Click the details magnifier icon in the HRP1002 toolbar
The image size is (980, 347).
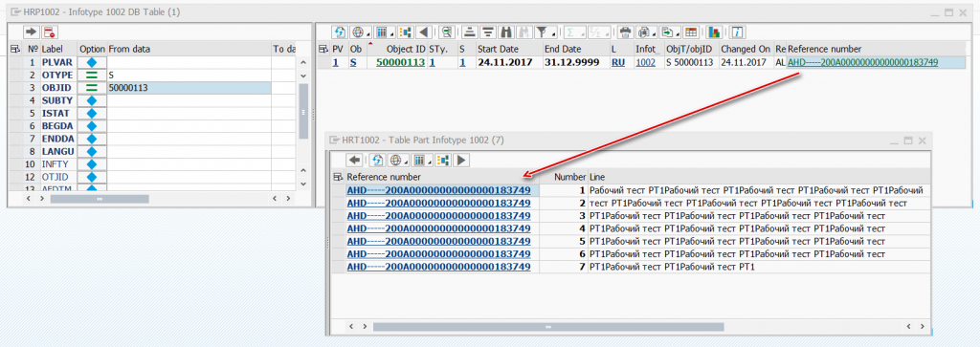pyautogui.click(x=446, y=32)
